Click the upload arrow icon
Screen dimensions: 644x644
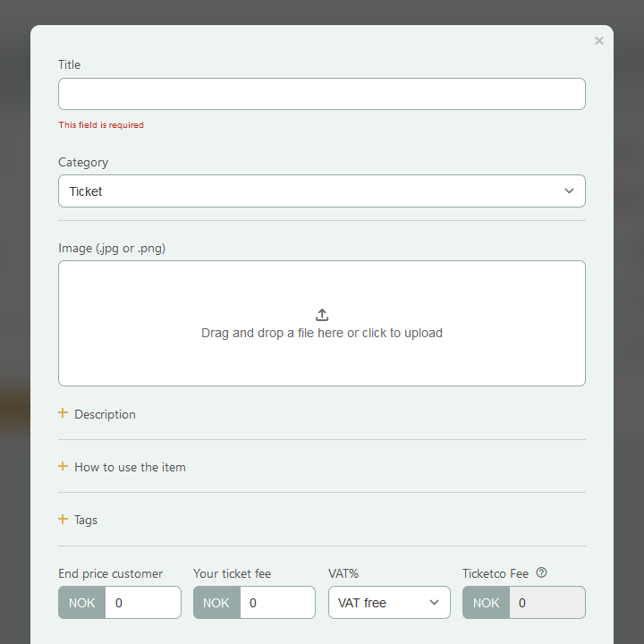point(322,315)
